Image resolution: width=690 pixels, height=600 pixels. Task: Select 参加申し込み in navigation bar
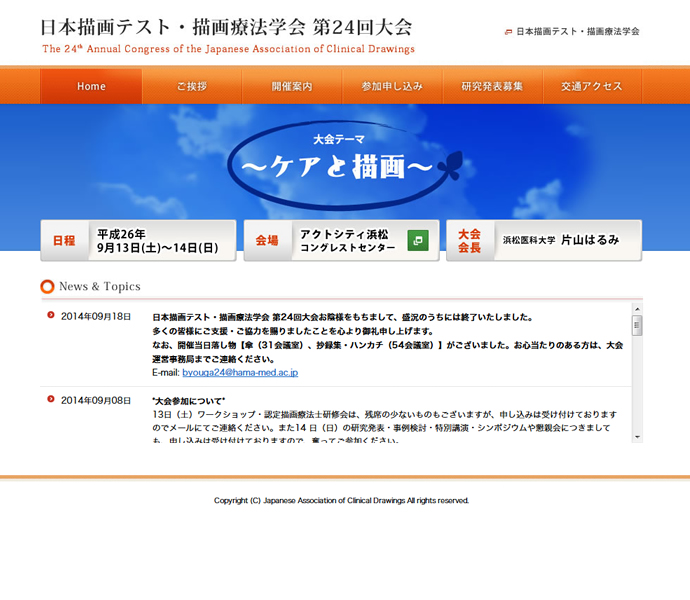(392, 86)
